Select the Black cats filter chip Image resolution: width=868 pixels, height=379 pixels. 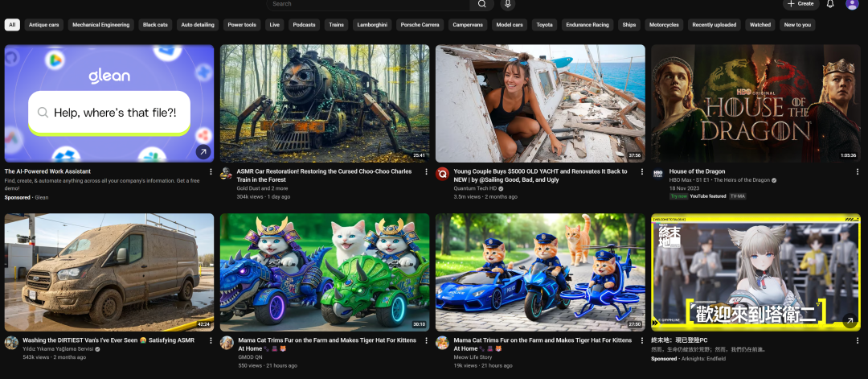tap(155, 25)
